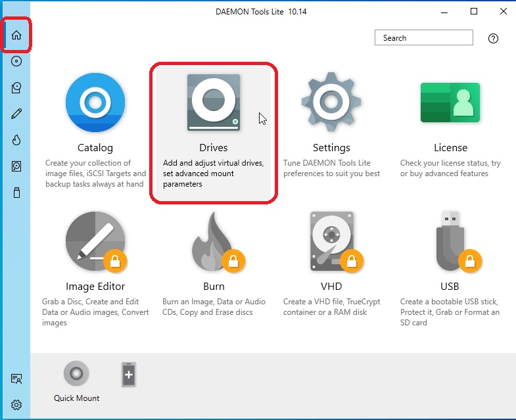Open the Drives tile icon

tap(214, 103)
